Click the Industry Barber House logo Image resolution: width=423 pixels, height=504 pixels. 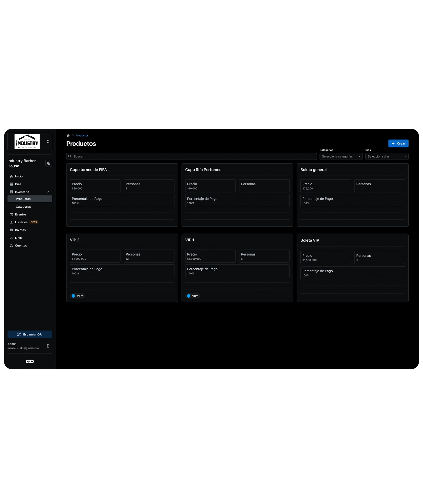point(27,141)
